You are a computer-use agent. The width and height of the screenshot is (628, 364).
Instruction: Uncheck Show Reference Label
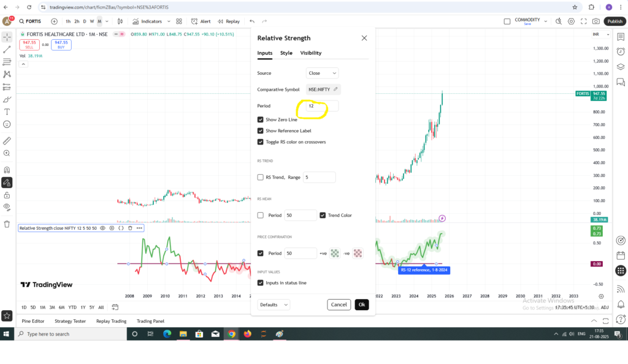click(260, 131)
